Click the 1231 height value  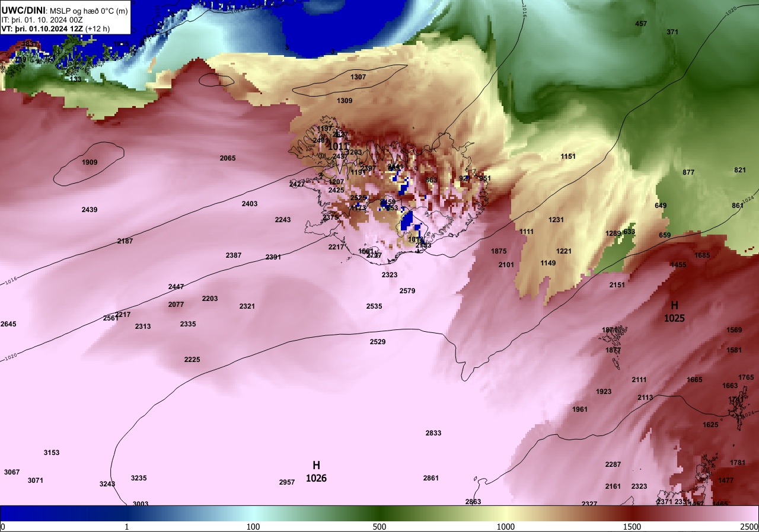556,220
